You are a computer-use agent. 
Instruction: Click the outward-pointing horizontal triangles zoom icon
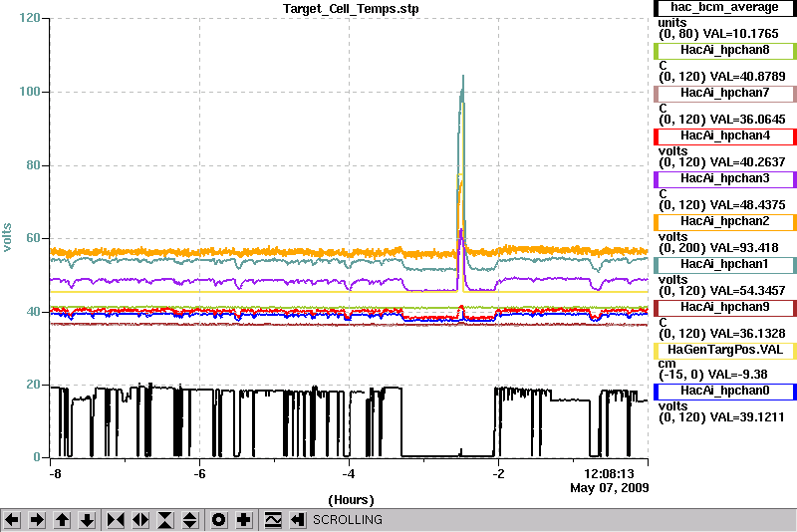140,520
